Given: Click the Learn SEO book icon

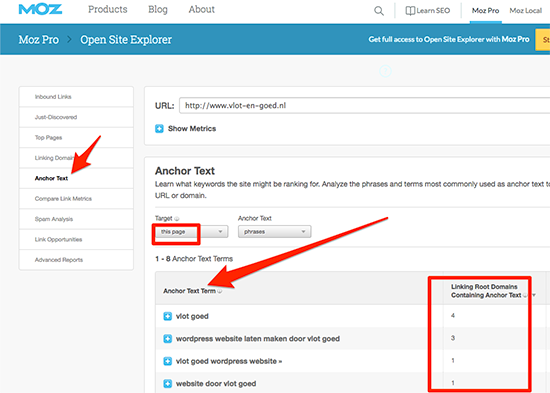Looking at the screenshot, I should (x=410, y=11).
